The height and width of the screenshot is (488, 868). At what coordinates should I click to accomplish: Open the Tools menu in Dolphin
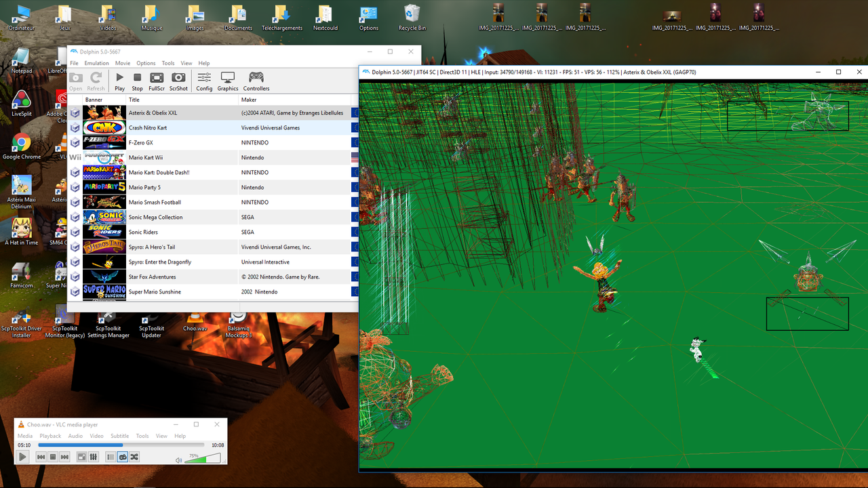pyautogui.click(x=168, y=63)
